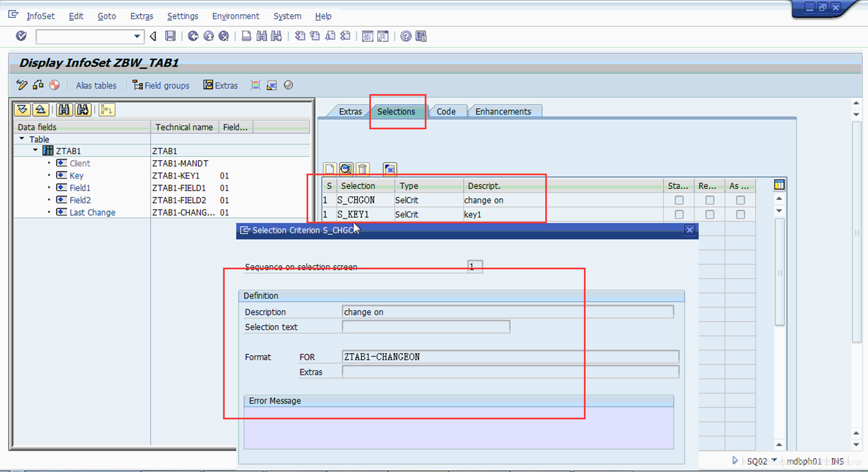
Task: Click the Generate Shortcut icon
Action: [x=383, y=36]
